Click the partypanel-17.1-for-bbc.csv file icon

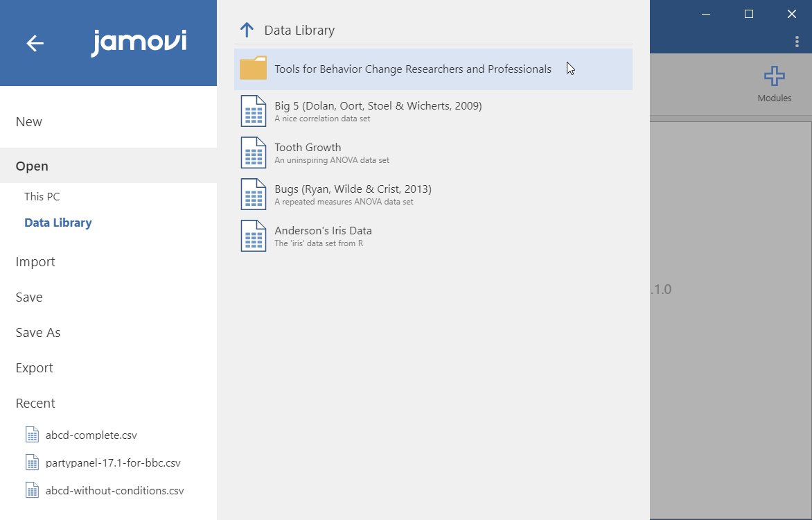[x=32, y=462]
